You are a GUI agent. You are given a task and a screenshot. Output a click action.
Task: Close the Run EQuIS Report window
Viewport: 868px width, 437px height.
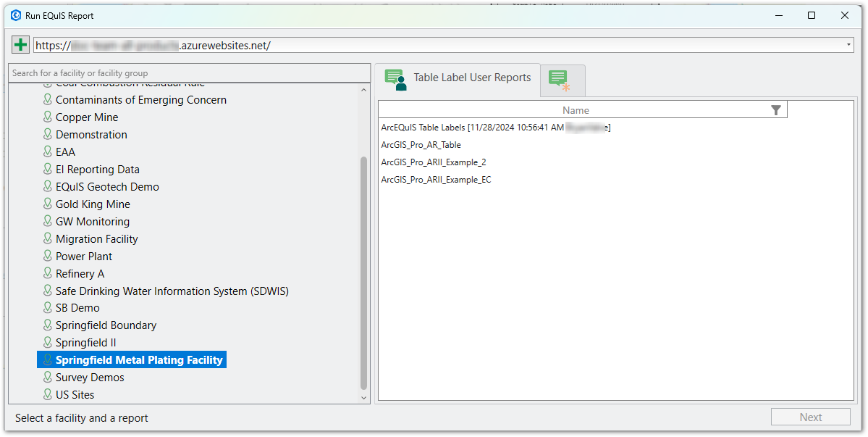[845, 15]
